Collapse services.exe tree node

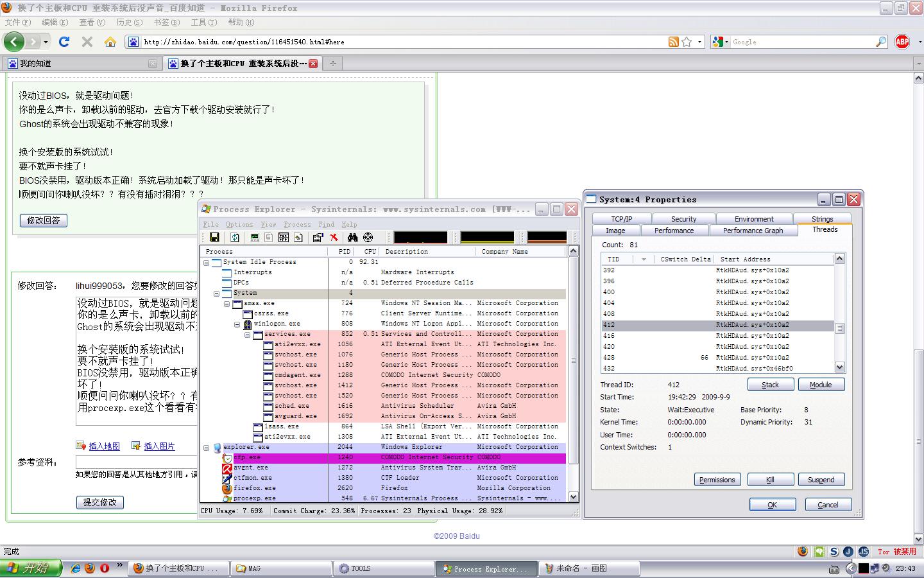pos(247,334)
